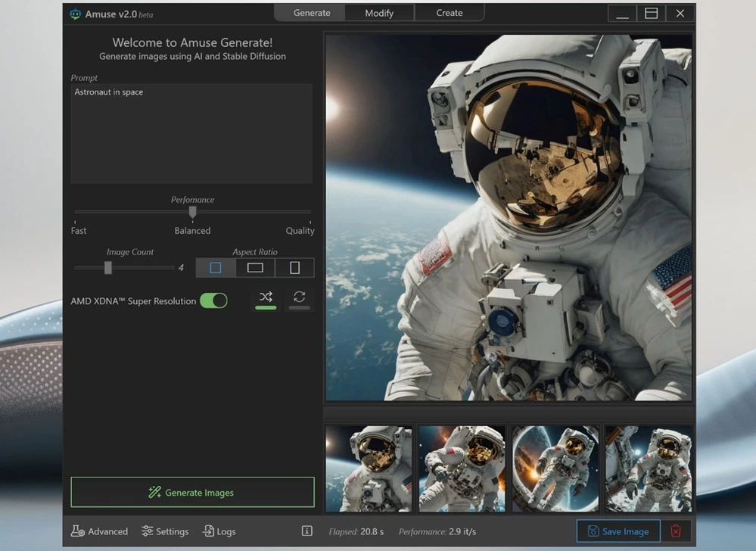The width and height of the screenshot is (756, 551).
Task: Click the Generate Images button
Action: tap(191, 491)
